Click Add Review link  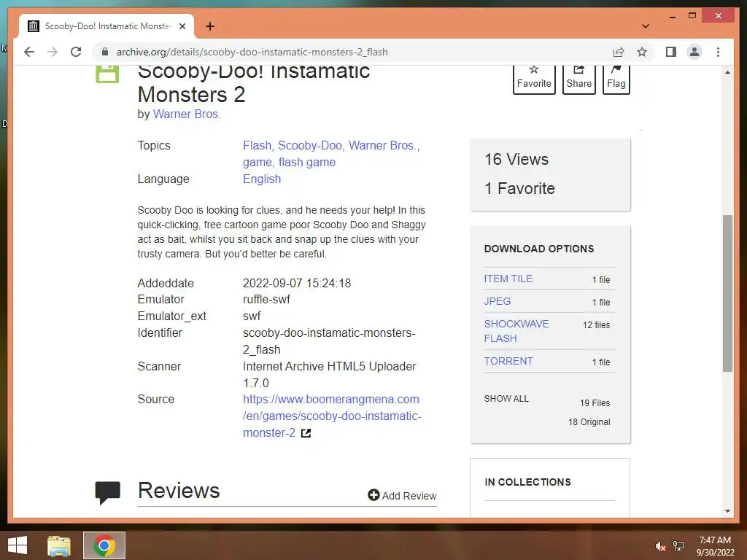[x=402, y=496]
